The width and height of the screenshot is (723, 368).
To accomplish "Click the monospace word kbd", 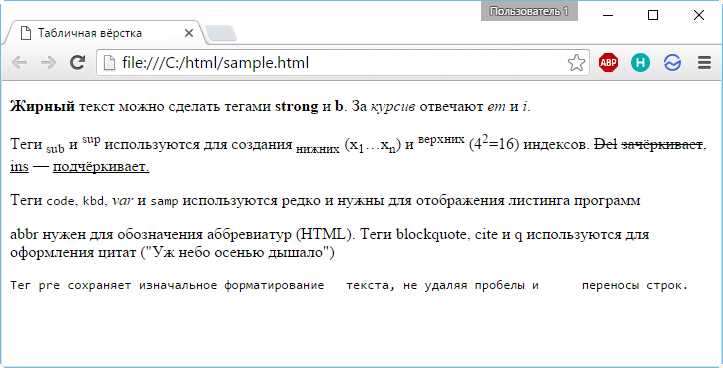I will (x=94, y=202).
